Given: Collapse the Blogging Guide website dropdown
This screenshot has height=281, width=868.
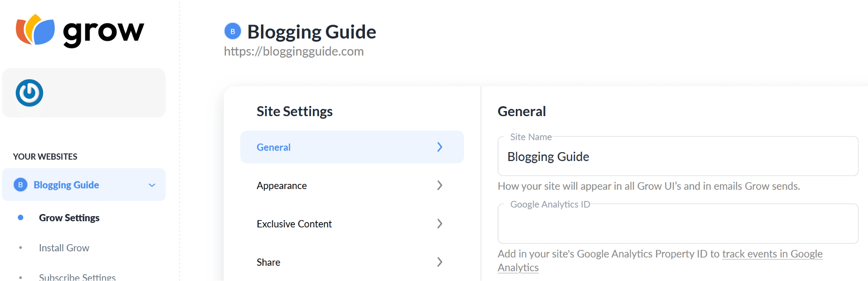Looking at the screenshot, I should (152, 185).
